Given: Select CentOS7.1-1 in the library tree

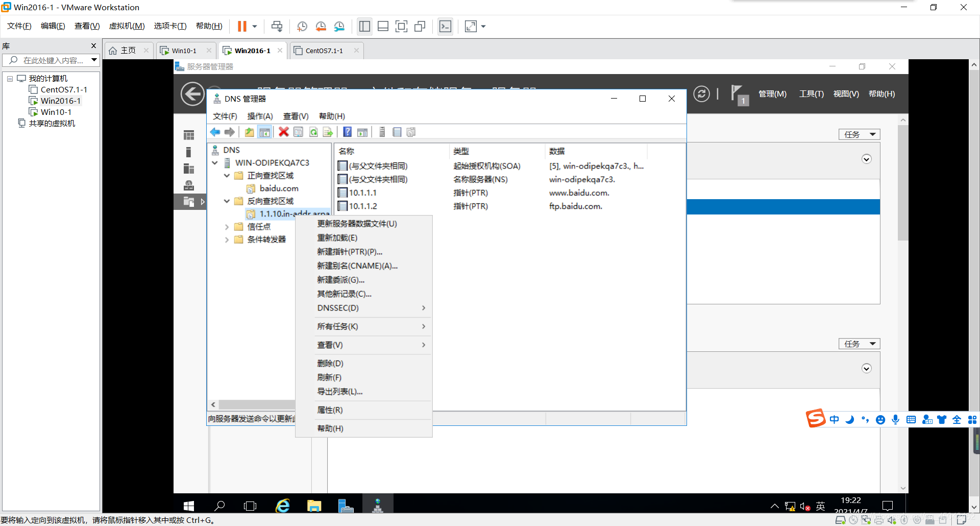Looking at the screenshot, I should pos(64,90).
